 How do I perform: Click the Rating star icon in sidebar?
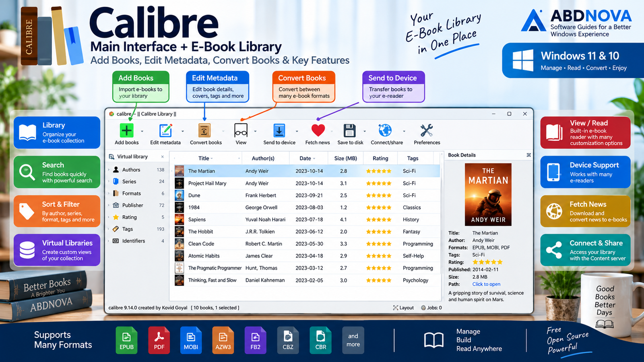(116, 217)
